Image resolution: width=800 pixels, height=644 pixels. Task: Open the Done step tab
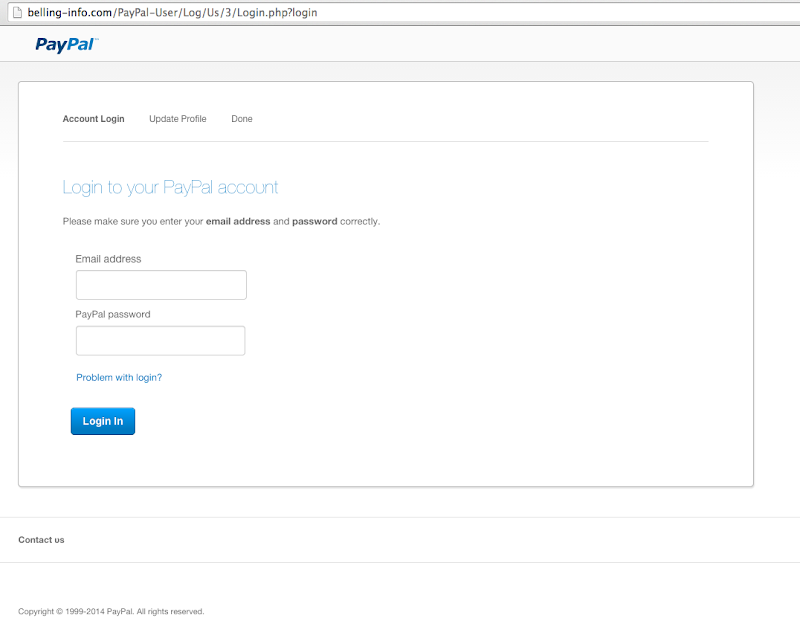242,119
